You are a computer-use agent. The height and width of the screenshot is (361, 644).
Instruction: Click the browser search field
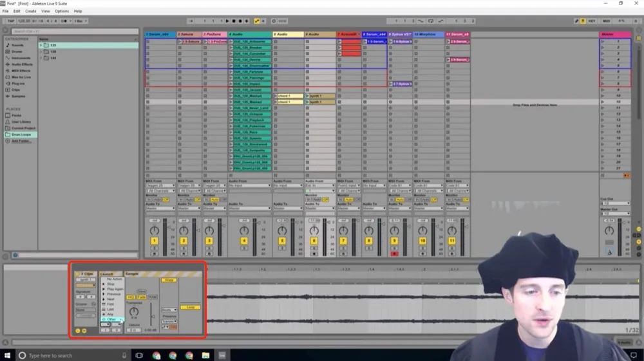click(x=75, y=31)
